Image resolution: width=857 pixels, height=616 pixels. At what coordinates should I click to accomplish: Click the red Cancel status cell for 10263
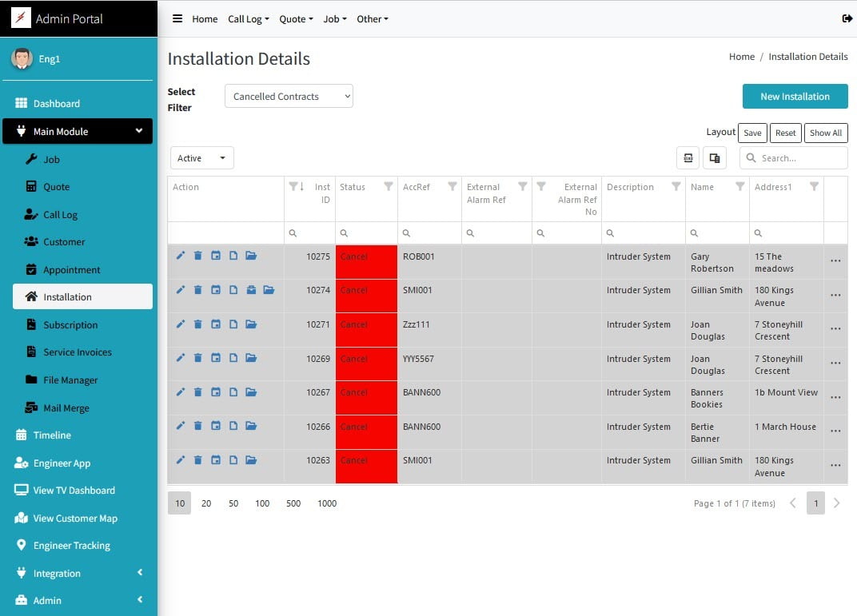(366, 466)
